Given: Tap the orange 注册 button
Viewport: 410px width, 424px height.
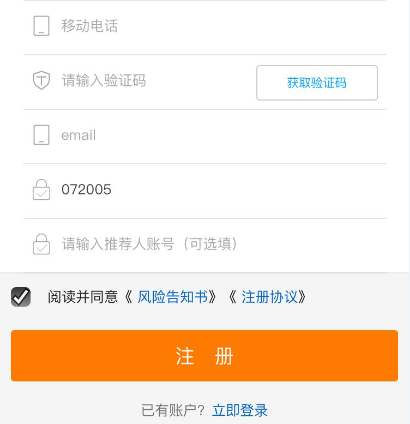Looking at the screenshot, I should 204,356.
